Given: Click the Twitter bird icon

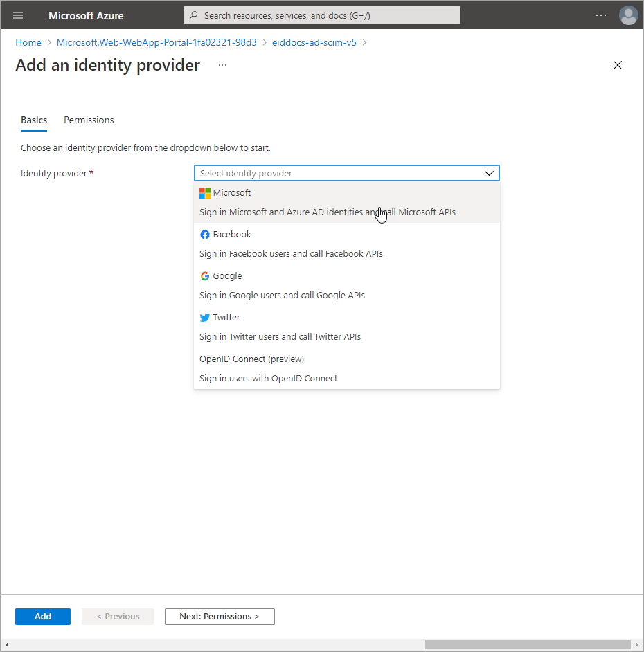Looking at the screenshot, I should pyautogui.click(x=205, y=318).
